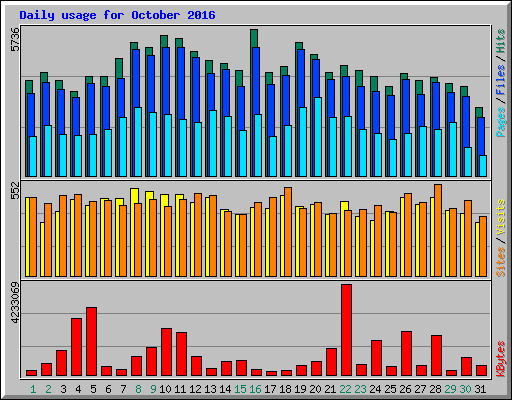The image size is (512, 400).
Task: Click the orange Sites bar for day 28
Action: (438, 230)
